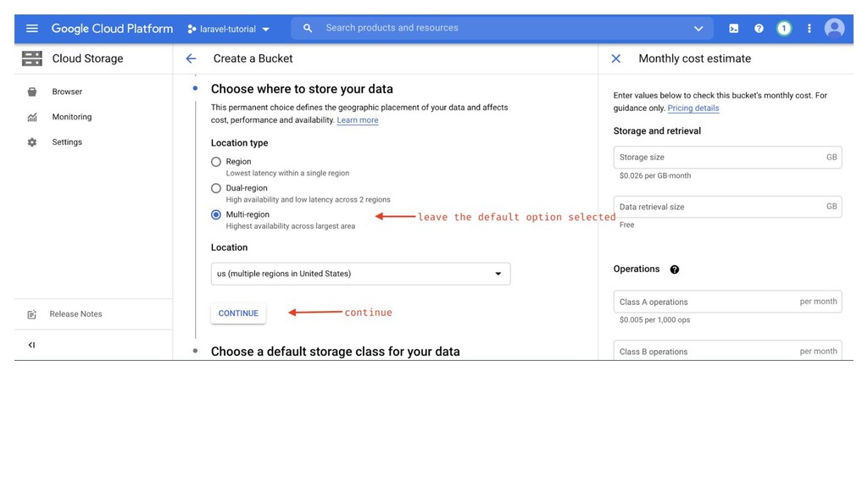Click the $0.026 per GB-month text
This screenshot has width=868, height=488.
tap(655, 175)
